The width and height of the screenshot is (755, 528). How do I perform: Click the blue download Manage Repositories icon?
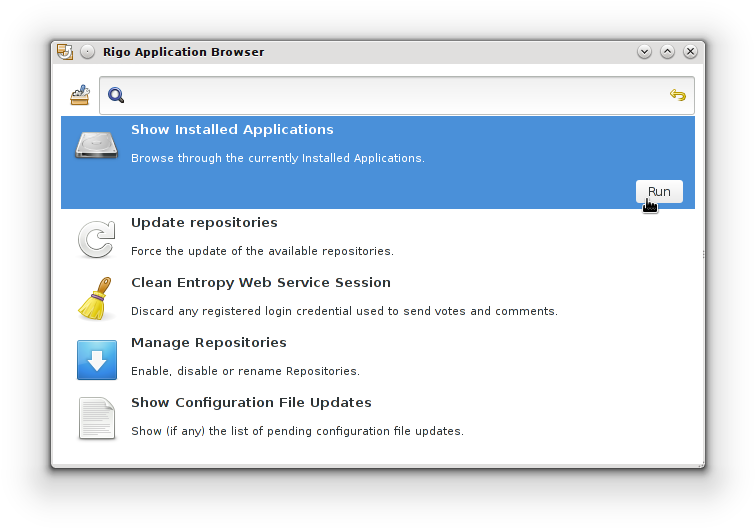point(97,360)
